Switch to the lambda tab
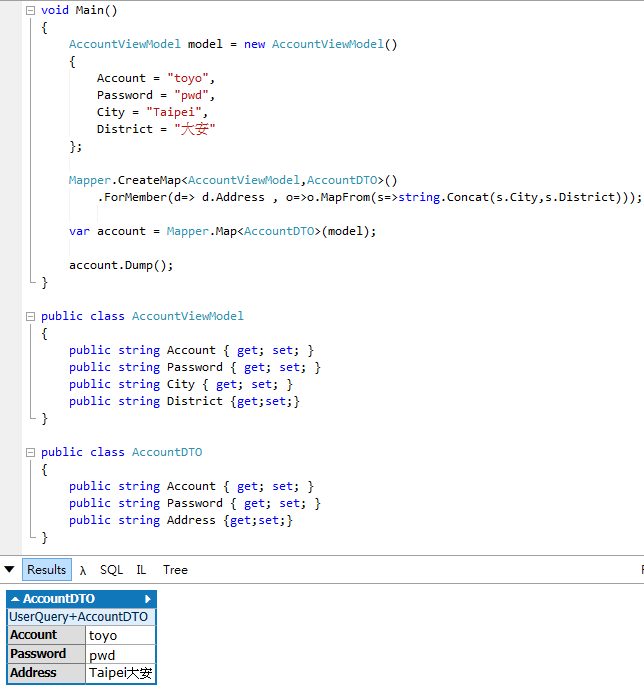 pos(83,570)
